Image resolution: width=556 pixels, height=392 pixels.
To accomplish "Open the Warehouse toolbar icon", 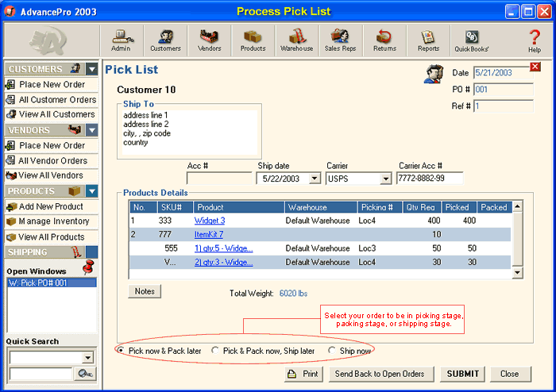I will (x=297, y=40).
